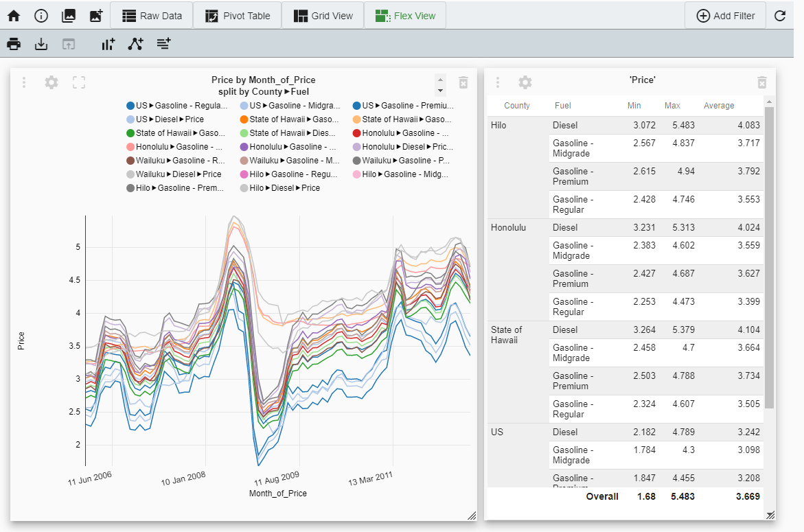Select the US county cell
The height and width of the screenshot is (532, 804).
tap(518, 455)
